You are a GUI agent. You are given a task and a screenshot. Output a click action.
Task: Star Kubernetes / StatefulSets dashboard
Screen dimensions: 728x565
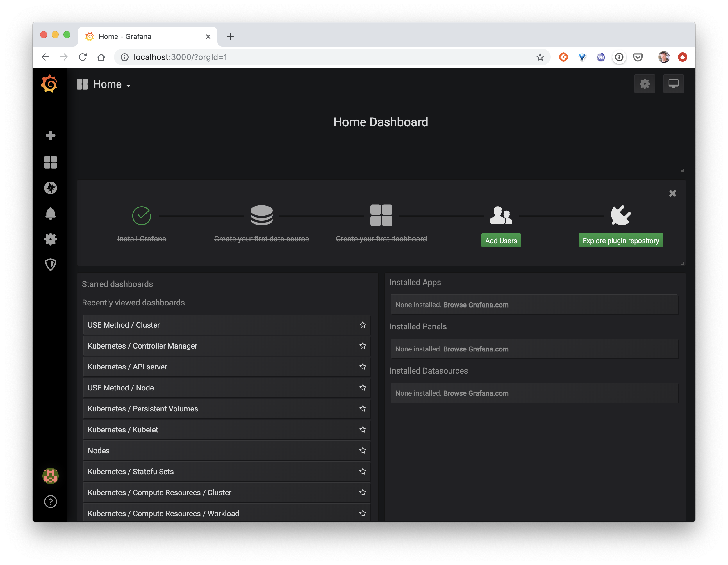click(363, 472)
